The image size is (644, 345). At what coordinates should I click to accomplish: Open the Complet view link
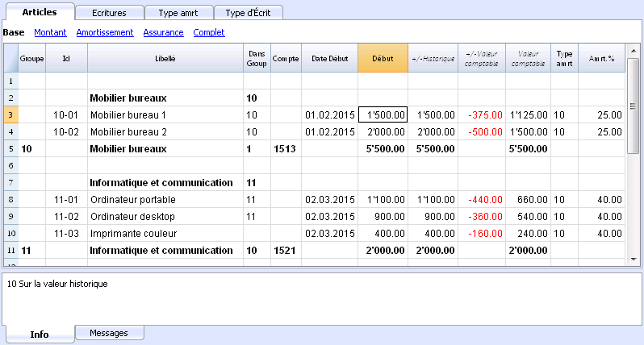[209, 32]
